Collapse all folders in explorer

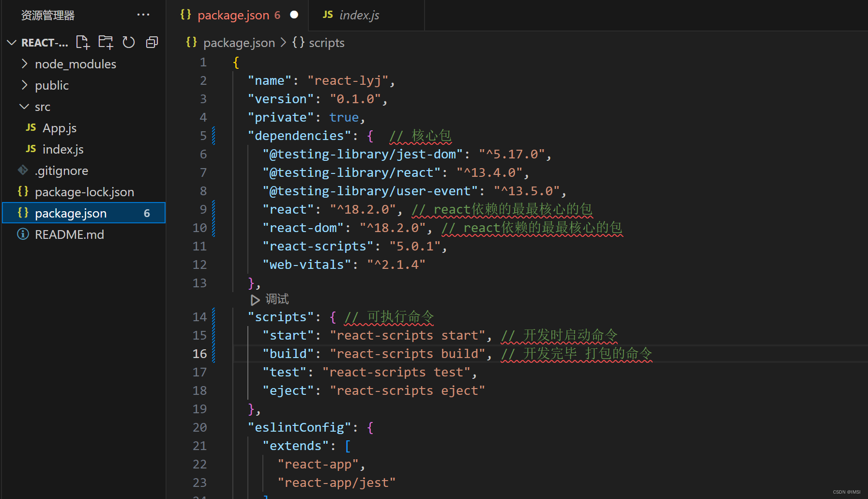[x=152, y=43]
